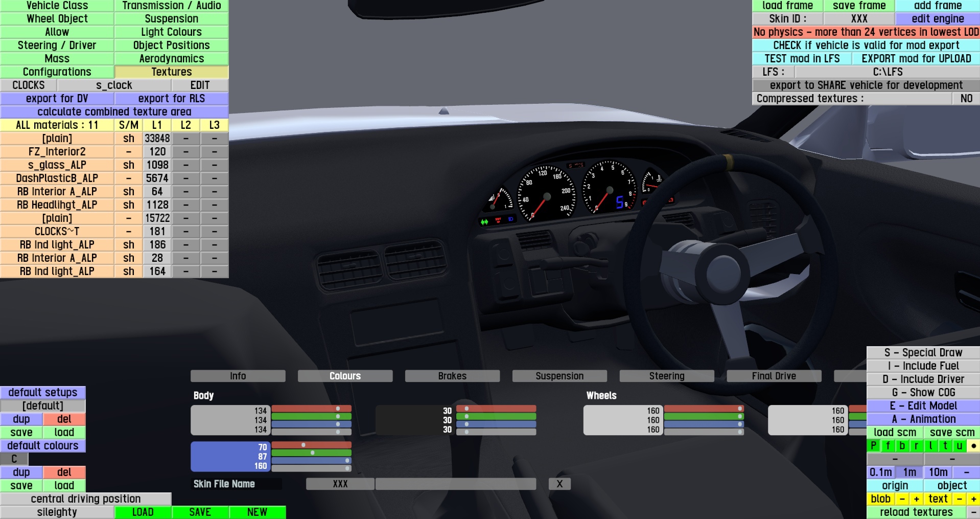Switch to Transmission / Audio tab
The image size is (980, 519).
pos(172,6)
